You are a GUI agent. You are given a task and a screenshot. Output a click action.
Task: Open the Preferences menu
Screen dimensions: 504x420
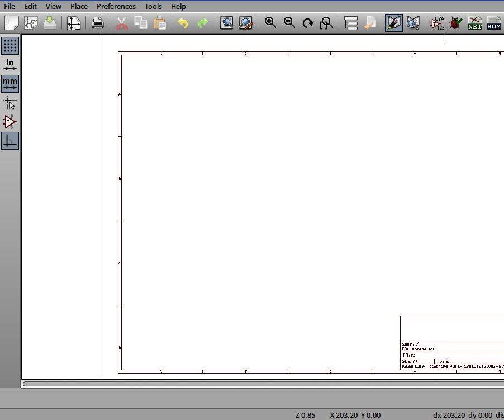116,7
